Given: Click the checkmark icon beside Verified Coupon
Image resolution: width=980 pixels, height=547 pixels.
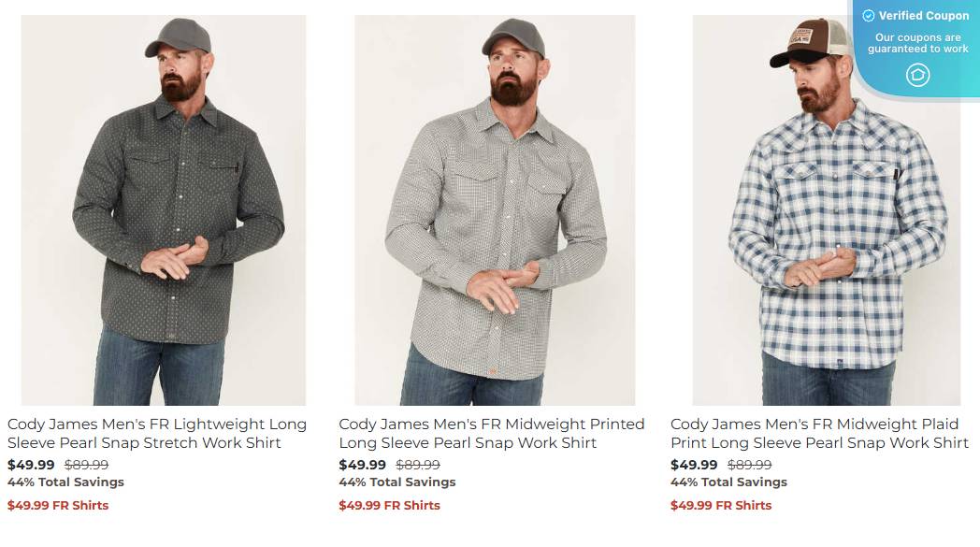Looking at the screenshot, I should [x=868, y=16].
